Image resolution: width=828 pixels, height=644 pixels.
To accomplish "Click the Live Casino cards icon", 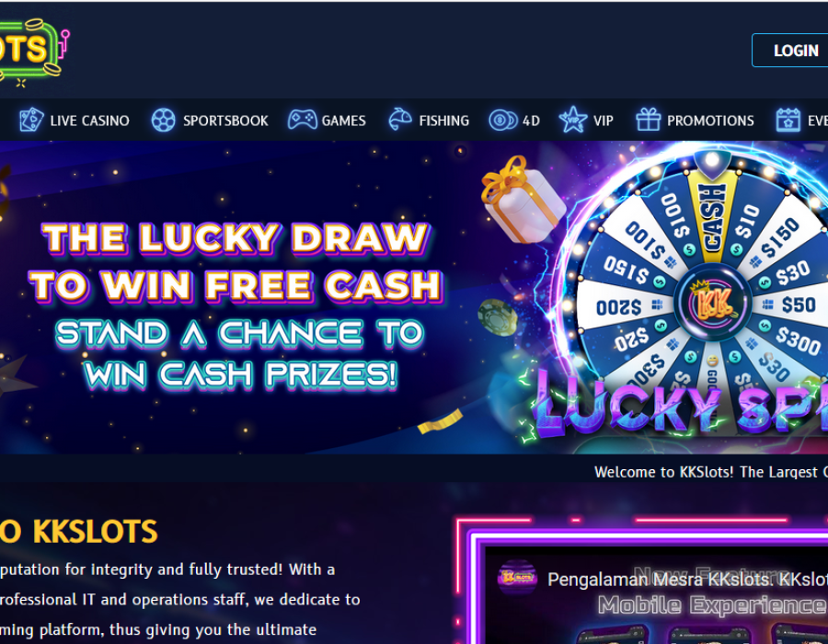I will [31, 120].
